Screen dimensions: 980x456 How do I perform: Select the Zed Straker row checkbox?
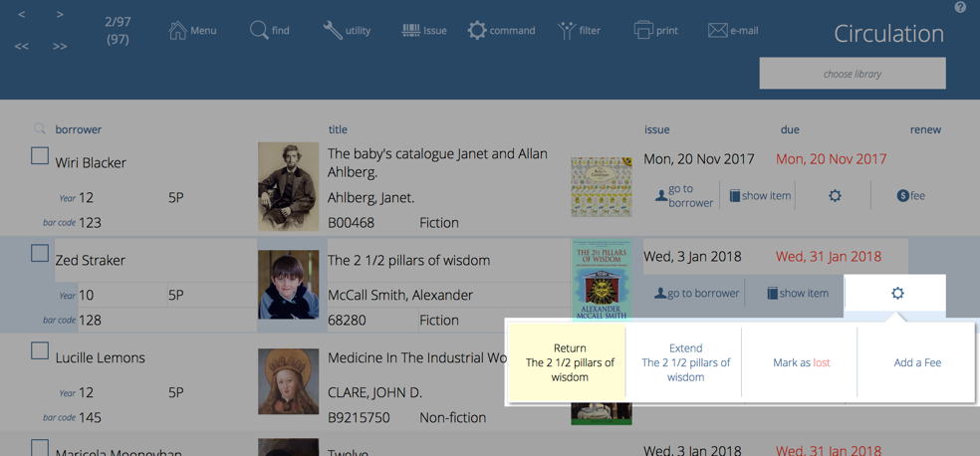pos(40,253)
